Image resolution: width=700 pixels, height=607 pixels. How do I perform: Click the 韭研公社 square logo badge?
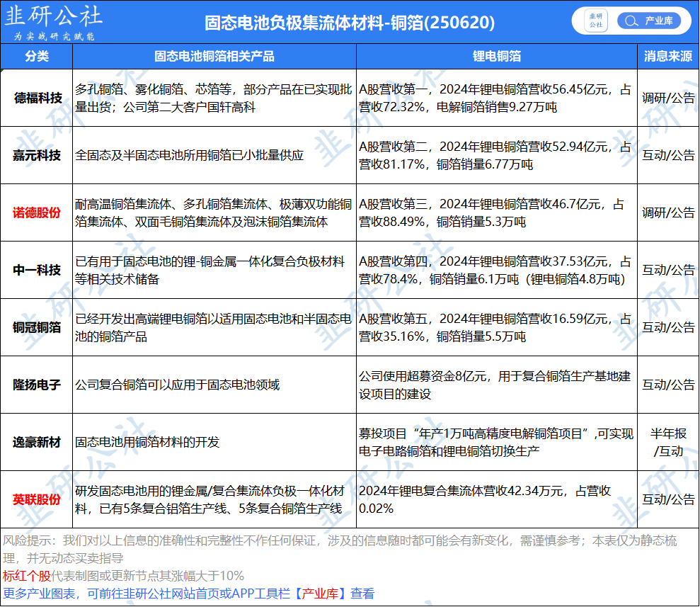coord(596,21)
